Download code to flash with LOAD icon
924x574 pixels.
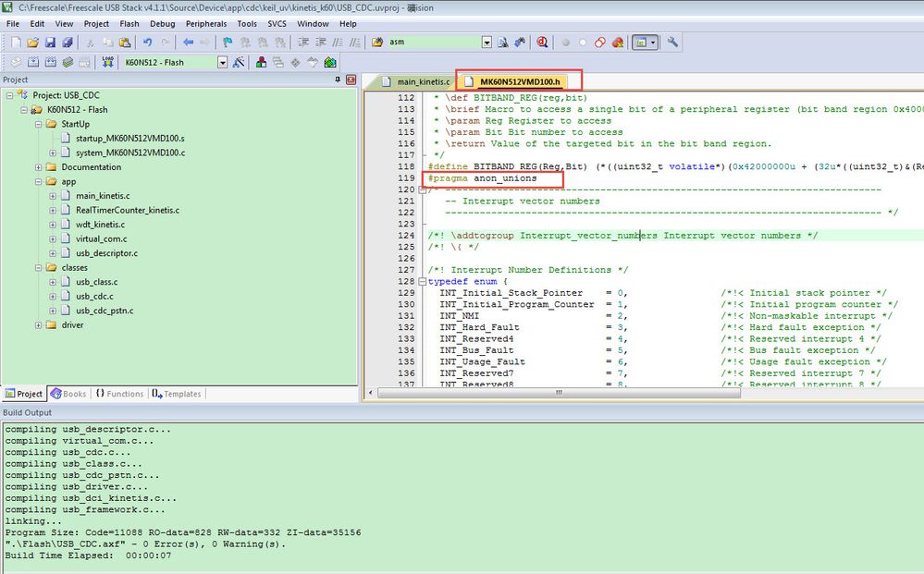[107, 63]
